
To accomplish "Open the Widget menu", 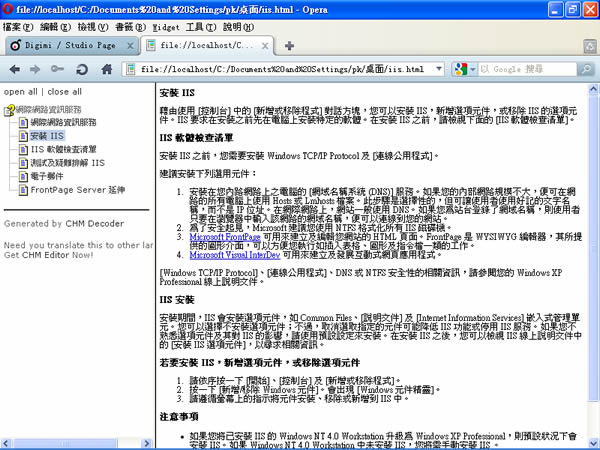I will coord(166,27).
